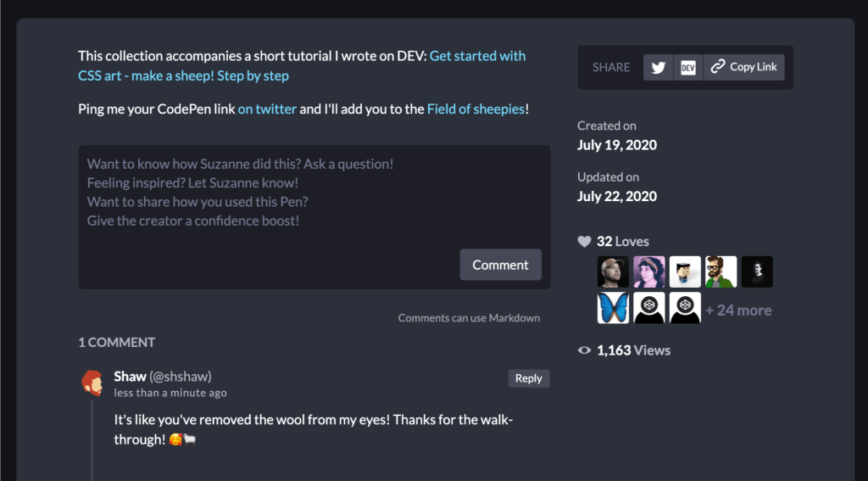Open the first default CodePen avatar
This screenshot has width=868, height=481.
[648, 308]
